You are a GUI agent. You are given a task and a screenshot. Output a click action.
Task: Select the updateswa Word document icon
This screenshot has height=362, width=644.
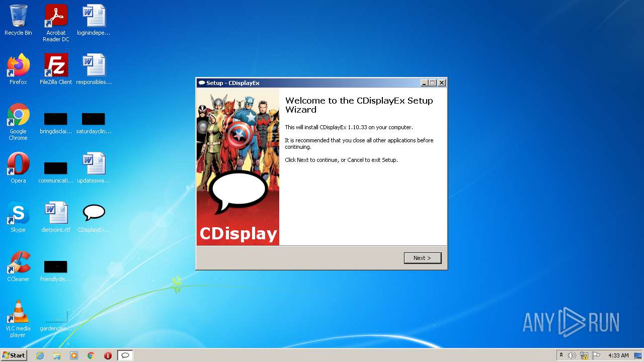pos(94,168)
